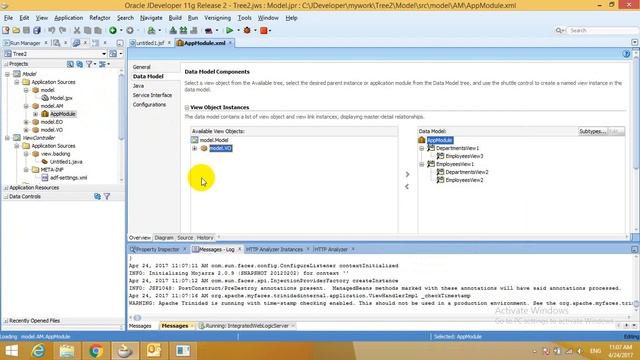
Task: Click the Make project build icon
Action: [173, 30]
